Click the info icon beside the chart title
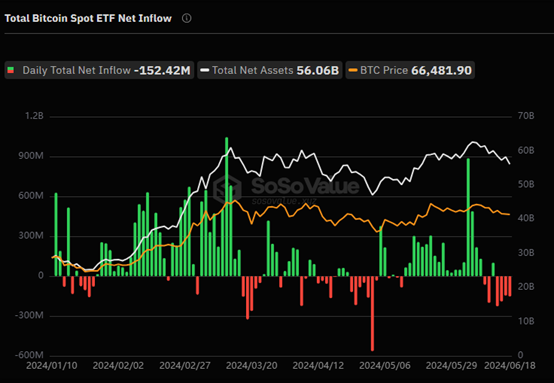The image size is (554, 383). (x=187, y=18)
